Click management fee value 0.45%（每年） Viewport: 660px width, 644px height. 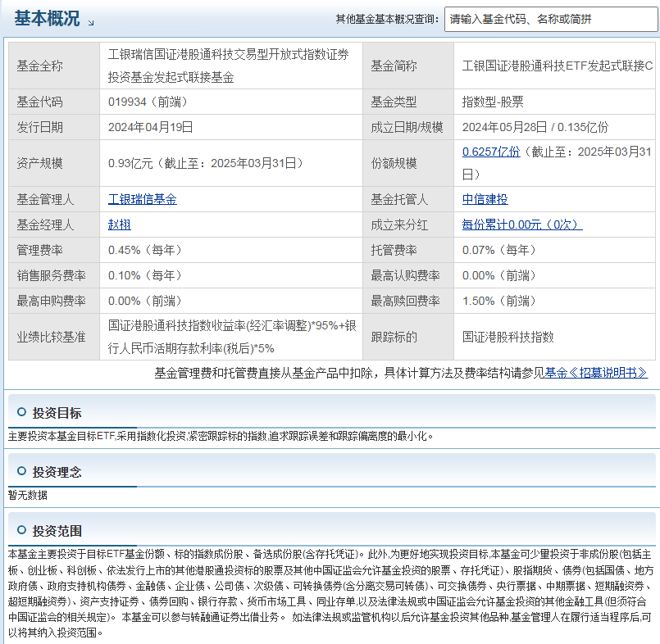[145, 250]
